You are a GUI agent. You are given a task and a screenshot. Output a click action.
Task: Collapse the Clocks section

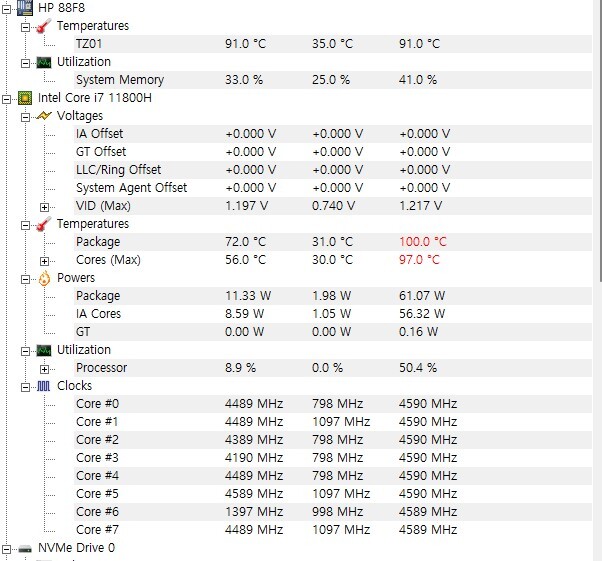tap(27, 386)
